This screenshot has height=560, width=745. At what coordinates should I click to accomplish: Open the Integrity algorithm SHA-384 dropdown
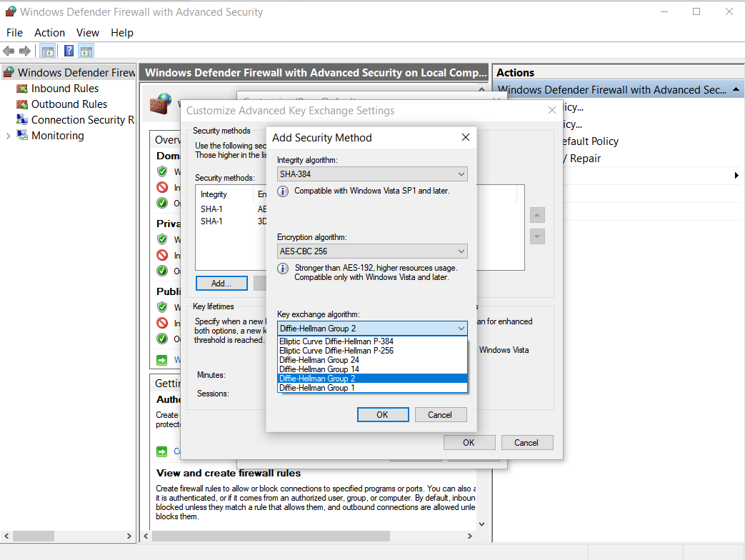(372, 174)
